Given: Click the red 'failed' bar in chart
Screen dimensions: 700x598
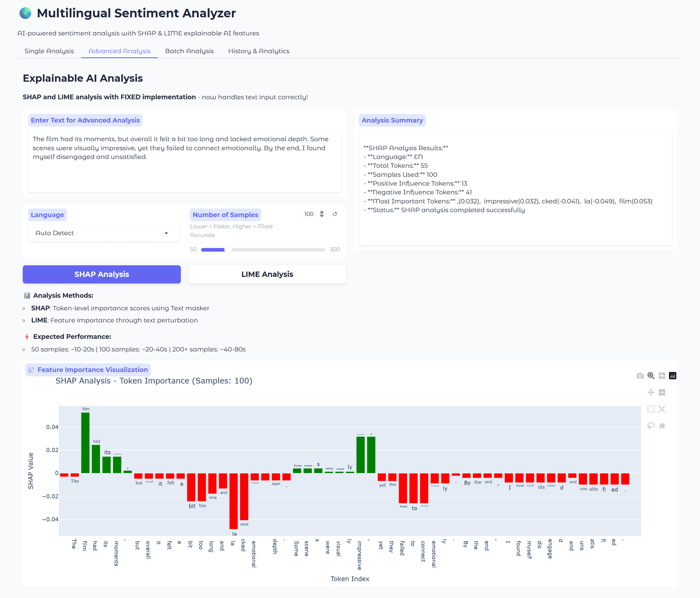Looking at the screenshot, I should pyautogui.click(x=403, y=488).
